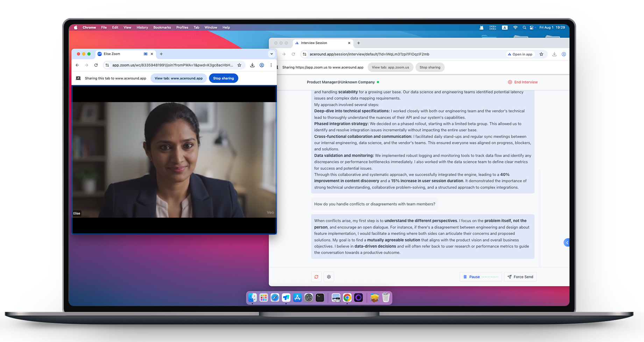644x342 pixels.
Task: Click the red refresh icon below the transcript
Action: (316, 277)
